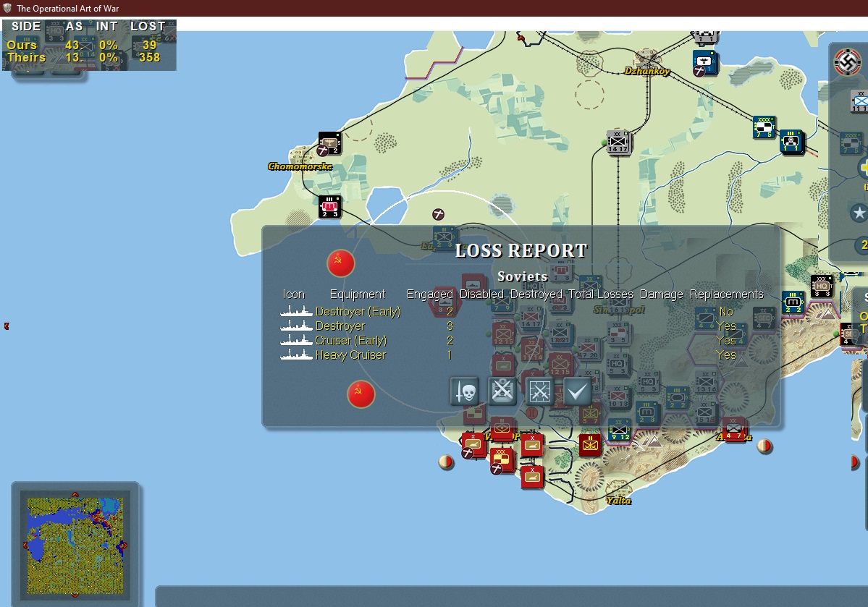Click the skull and sword casualties icon
Screen dimensions: 868x607
coord(465,391)
